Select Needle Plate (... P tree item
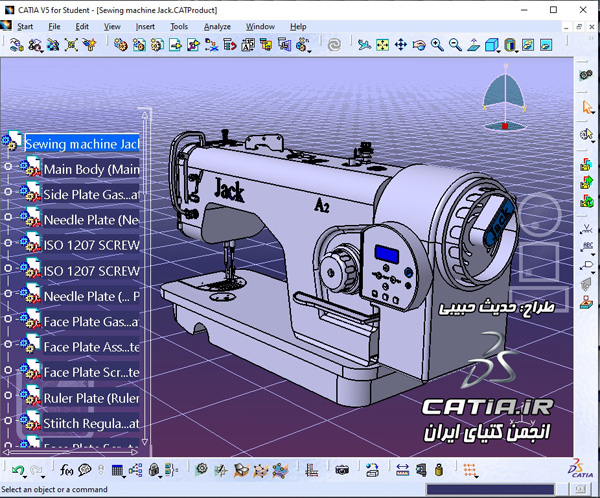This screenshot has width=600, height=498. tap(91, 296)
